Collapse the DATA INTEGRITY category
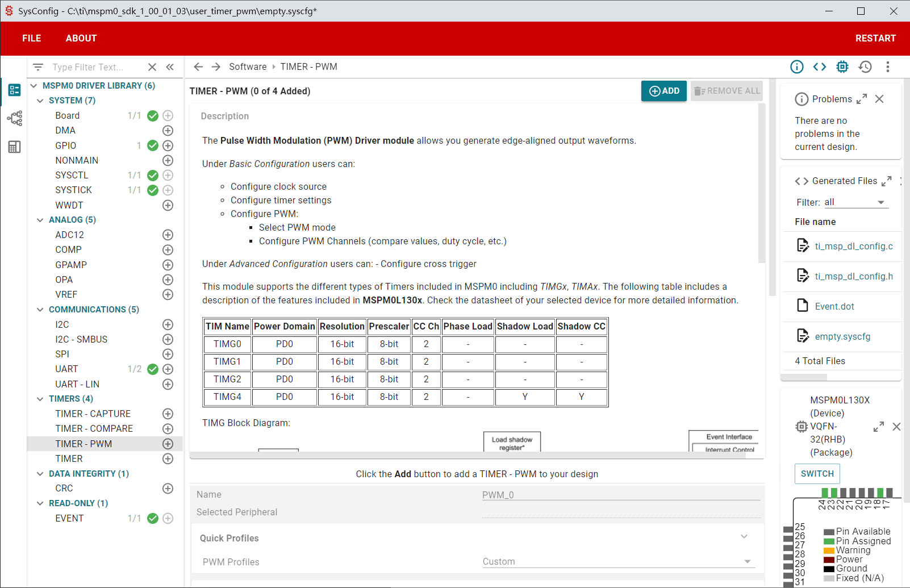Viewport: 910px width, 588px height. (x=40, y=474)
